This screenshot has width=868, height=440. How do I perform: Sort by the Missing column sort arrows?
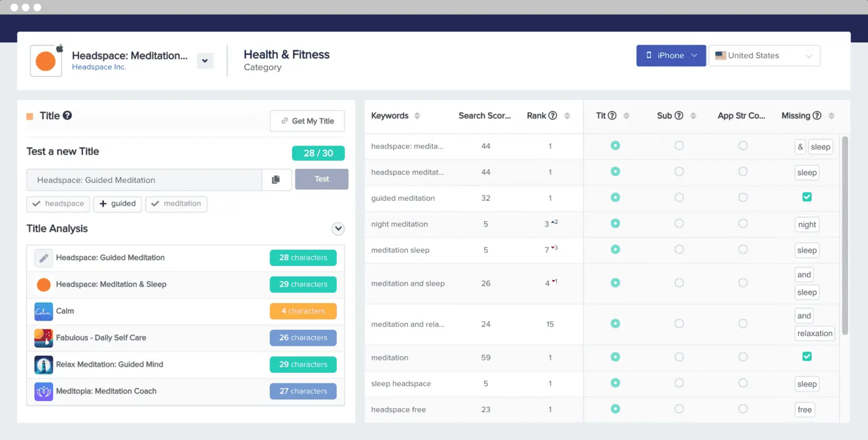tap(831, 116)
